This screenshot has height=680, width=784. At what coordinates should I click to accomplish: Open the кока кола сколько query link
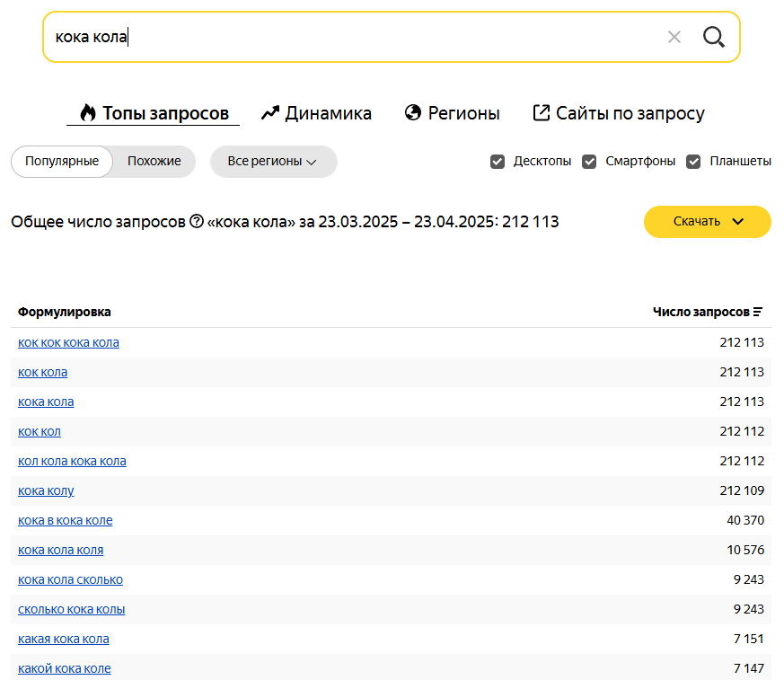point(71,579)
